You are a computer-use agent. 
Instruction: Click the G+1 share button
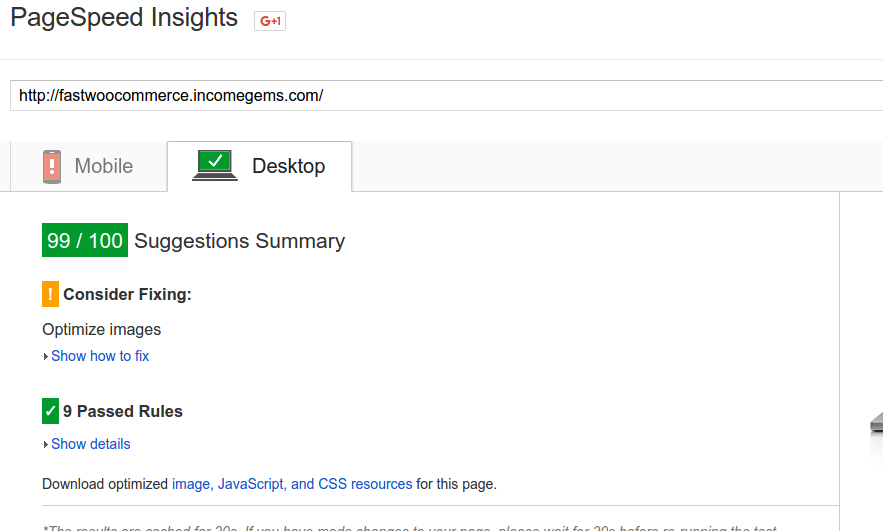(x=270, y=21)
